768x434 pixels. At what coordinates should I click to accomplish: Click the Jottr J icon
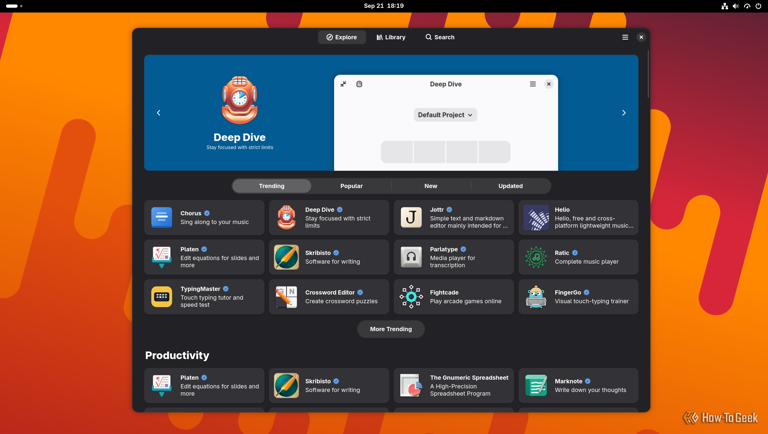click(411, 217)
